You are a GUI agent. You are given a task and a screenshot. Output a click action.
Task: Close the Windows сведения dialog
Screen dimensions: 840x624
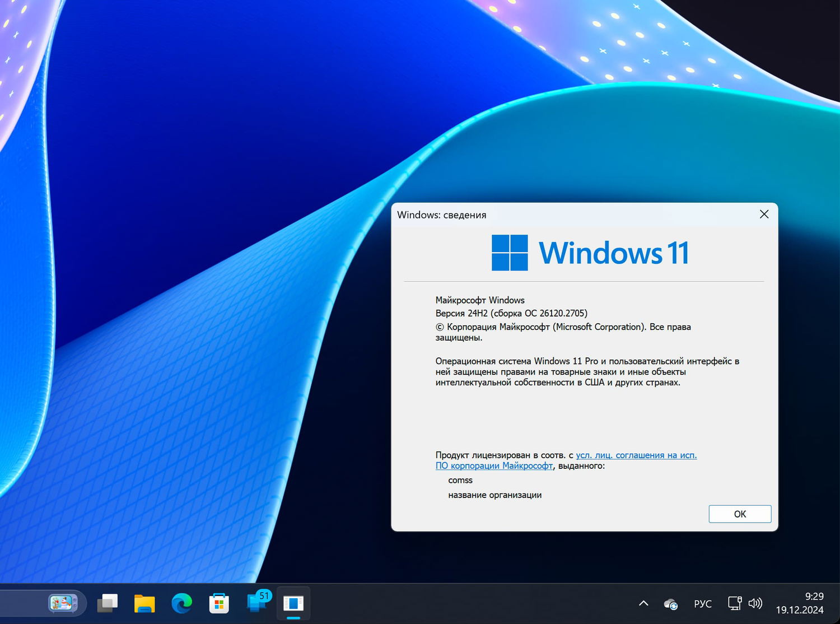[764, 214]
